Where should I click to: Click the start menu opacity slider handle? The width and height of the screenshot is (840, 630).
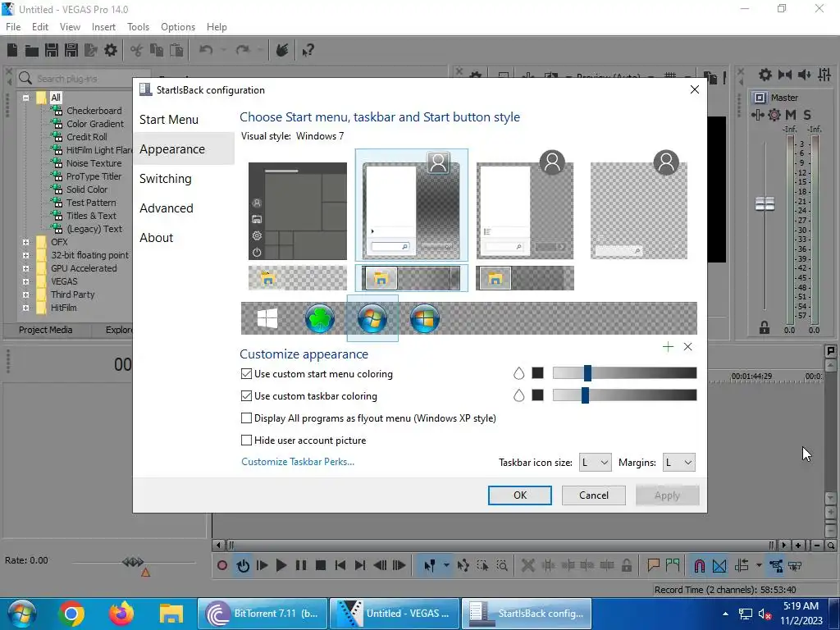(x=587, y=373)
